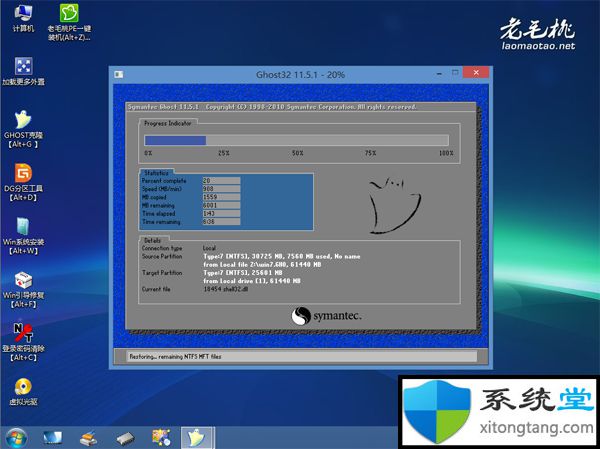Open the colorful installer taskbar icon
This screenshot has height=449, width=600.
pyautogui.click(x=161, y=438)
